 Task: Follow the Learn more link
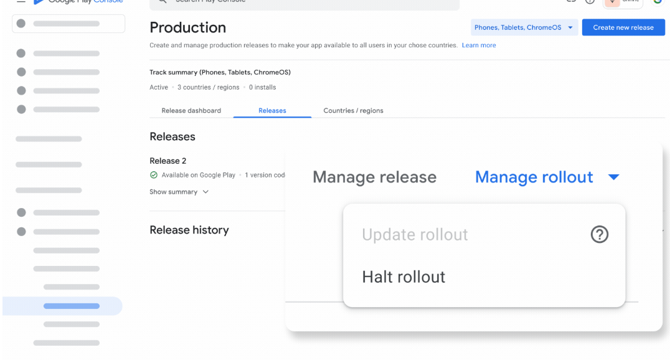(479, 45)
